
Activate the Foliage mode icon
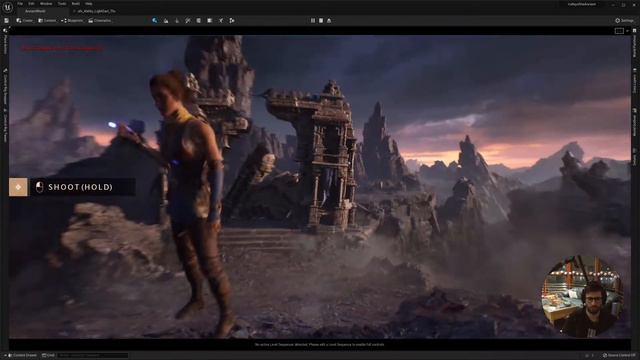click(x=177, y=20)
